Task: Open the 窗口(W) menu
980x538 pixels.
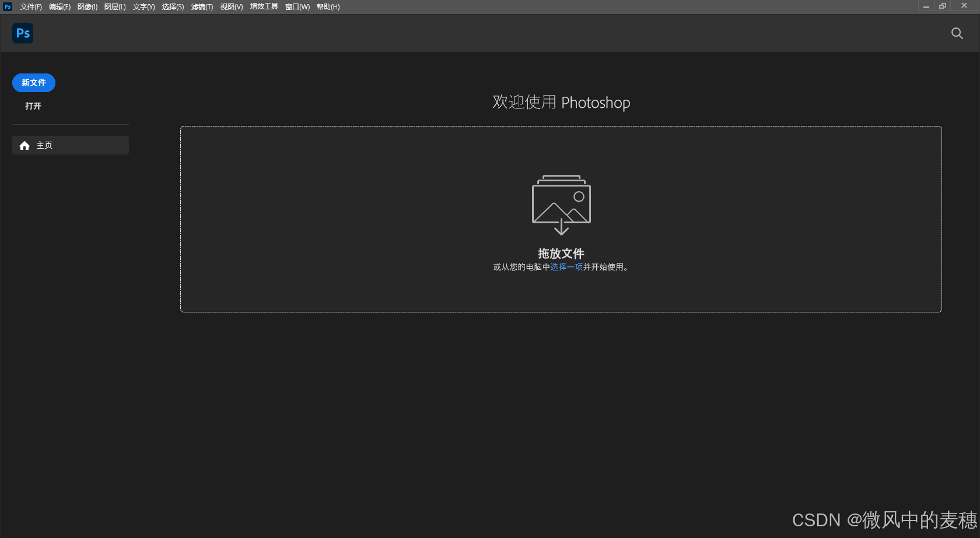Action: [x=297, y=7]
